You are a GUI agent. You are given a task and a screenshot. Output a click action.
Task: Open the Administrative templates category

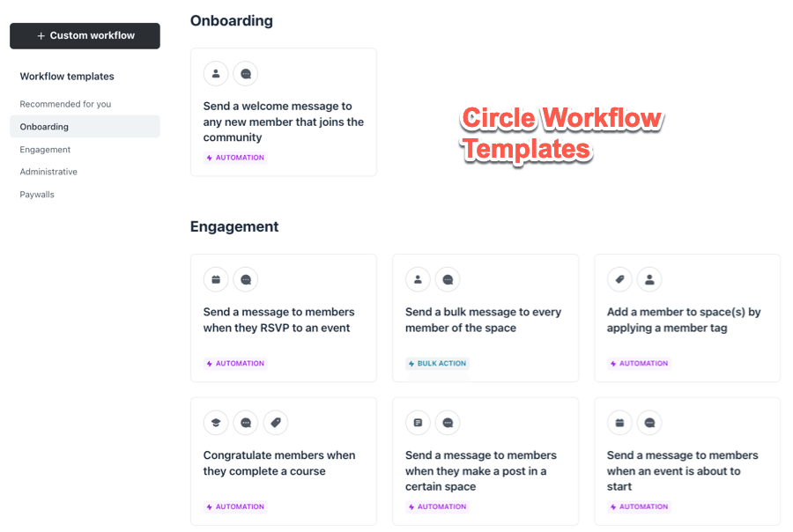48,172
